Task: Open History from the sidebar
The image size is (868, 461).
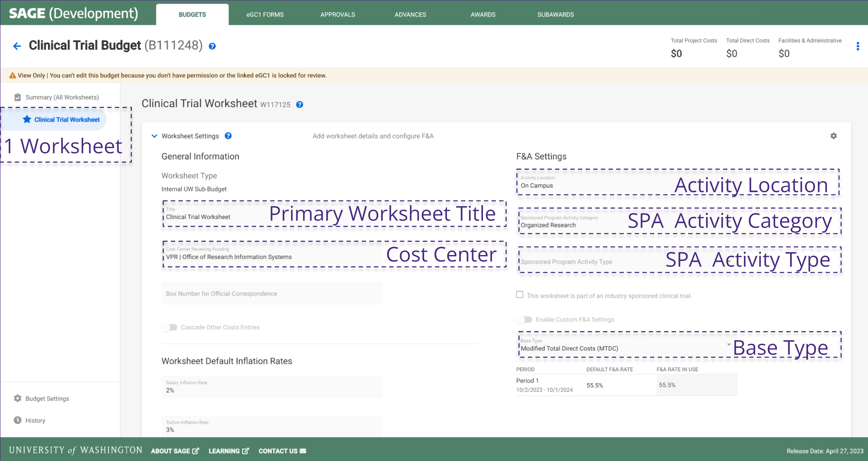Action: coord(35,420)
